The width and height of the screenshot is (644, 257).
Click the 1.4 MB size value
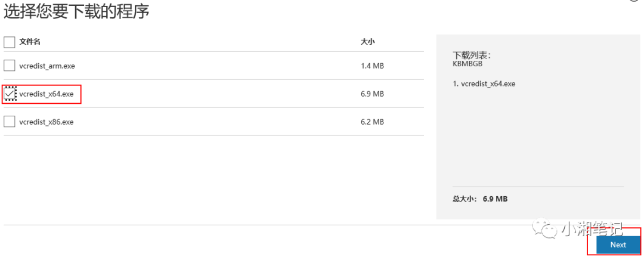(372, 66)
